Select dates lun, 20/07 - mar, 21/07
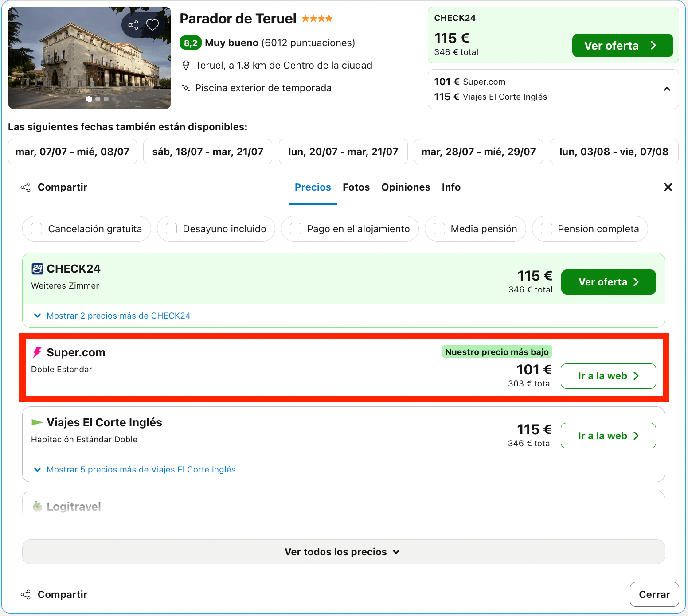 [343, 152]
